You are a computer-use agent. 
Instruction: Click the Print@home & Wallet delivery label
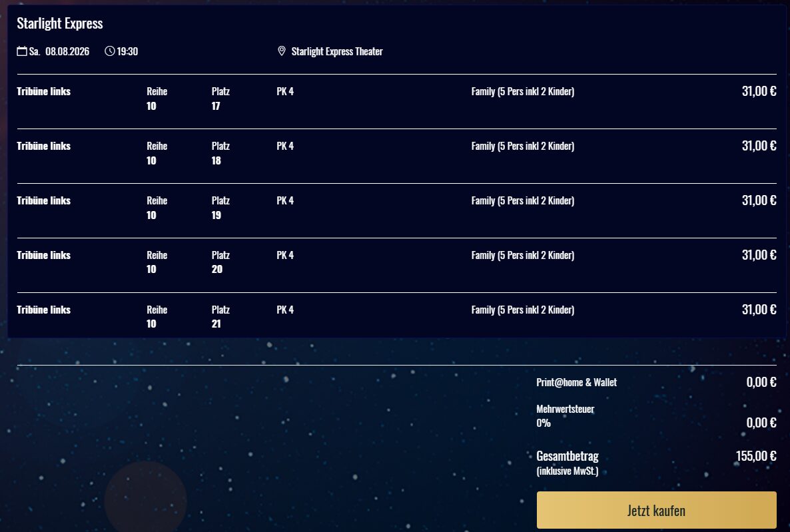(576, 382)
